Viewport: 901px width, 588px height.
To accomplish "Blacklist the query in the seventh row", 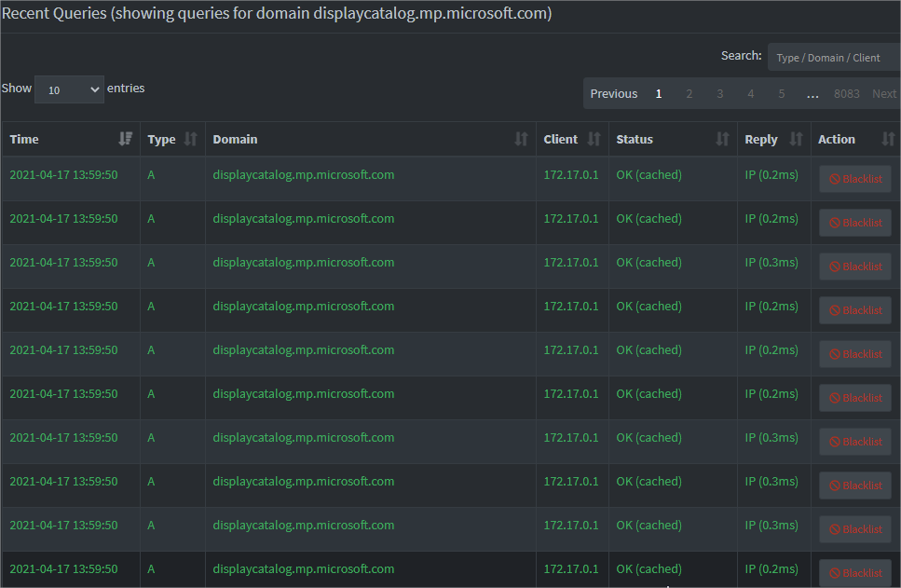I will (855, 442).
